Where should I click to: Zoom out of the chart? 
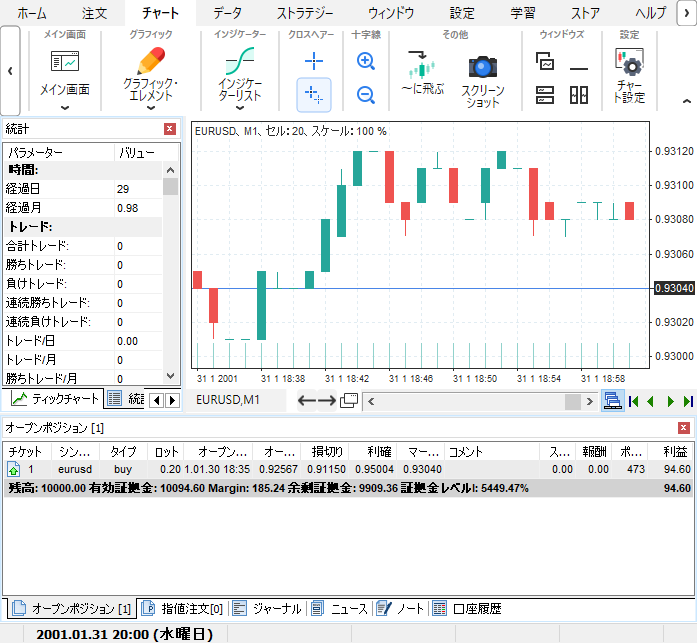point(366,95)
